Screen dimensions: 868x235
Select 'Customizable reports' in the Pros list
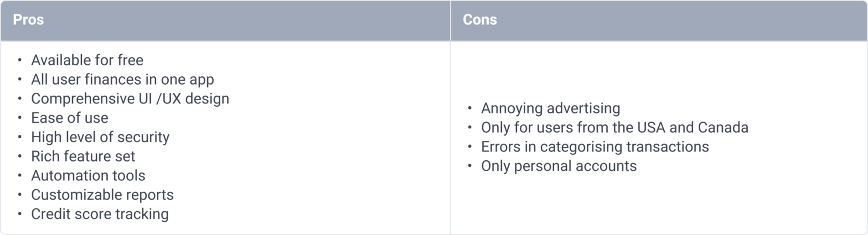pyautogui.click(x=102, y=195)
